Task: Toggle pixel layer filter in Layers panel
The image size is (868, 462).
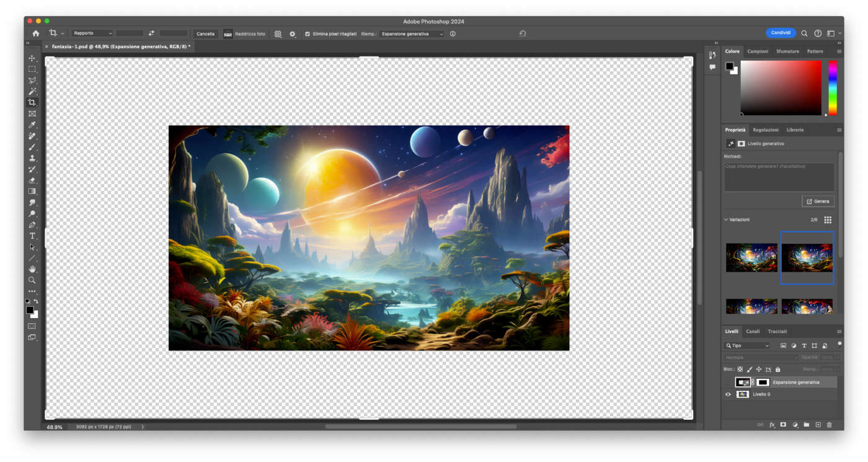Action: pos(783,345)
